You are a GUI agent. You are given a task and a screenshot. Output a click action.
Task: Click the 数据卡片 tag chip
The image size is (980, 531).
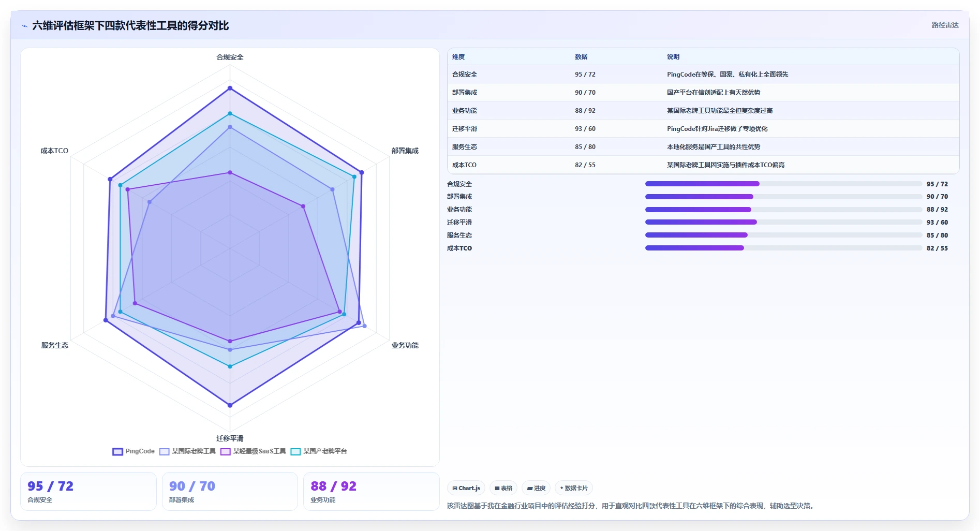[x=574, y=488]
